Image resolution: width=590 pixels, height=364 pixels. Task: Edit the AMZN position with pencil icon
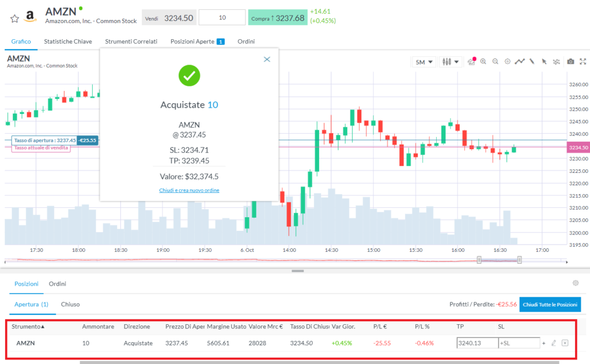(x=554, y=343)
